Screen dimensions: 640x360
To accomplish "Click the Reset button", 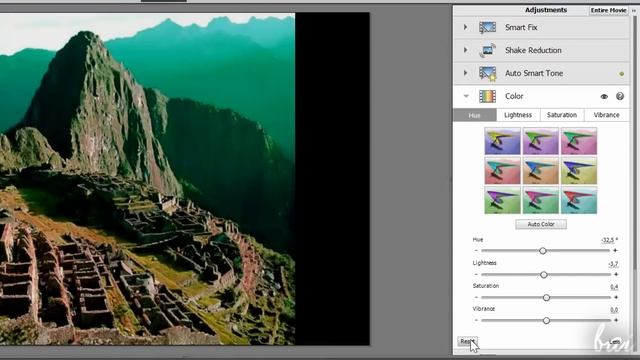I will coord(467,341).
